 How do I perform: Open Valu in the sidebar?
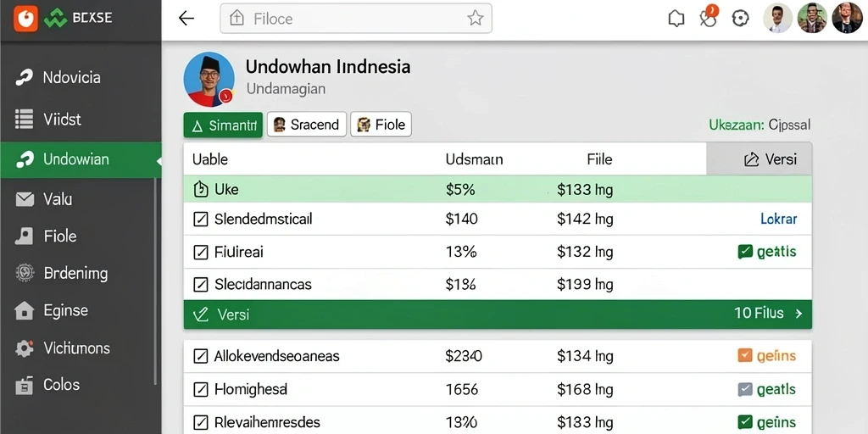(x=81, y=199)
